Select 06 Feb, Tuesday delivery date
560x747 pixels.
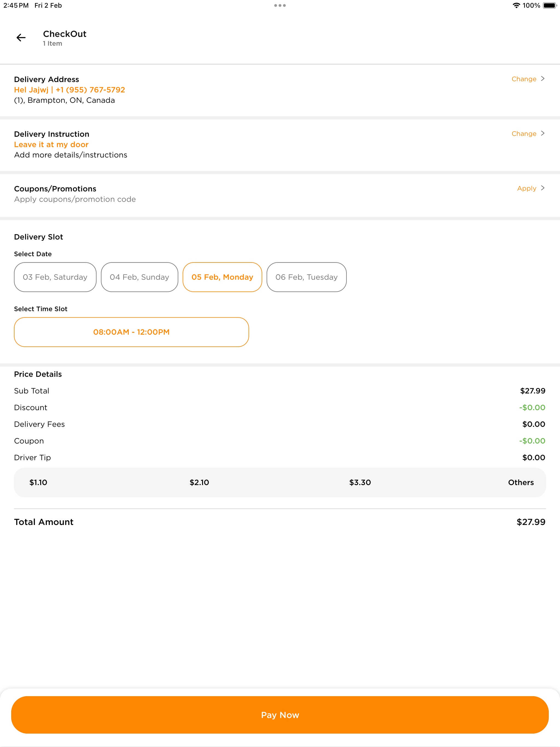tap(306, 277)
